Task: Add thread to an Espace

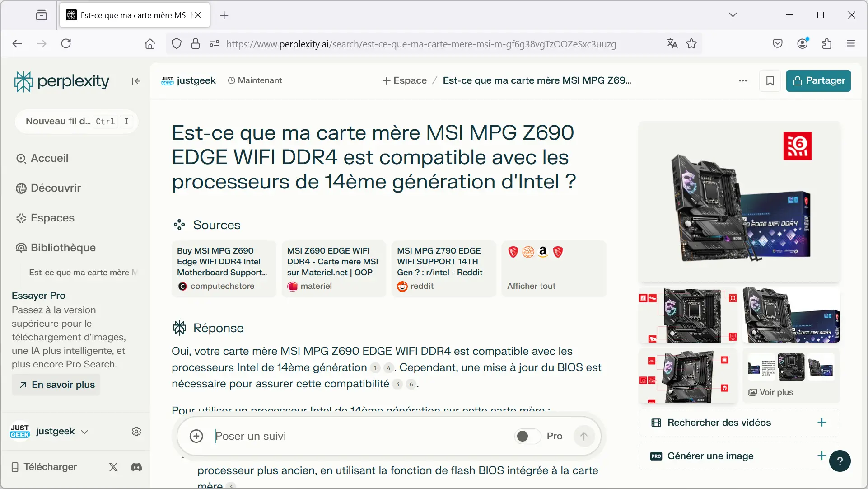Action: pyautogui.click(x=405, y=80)
